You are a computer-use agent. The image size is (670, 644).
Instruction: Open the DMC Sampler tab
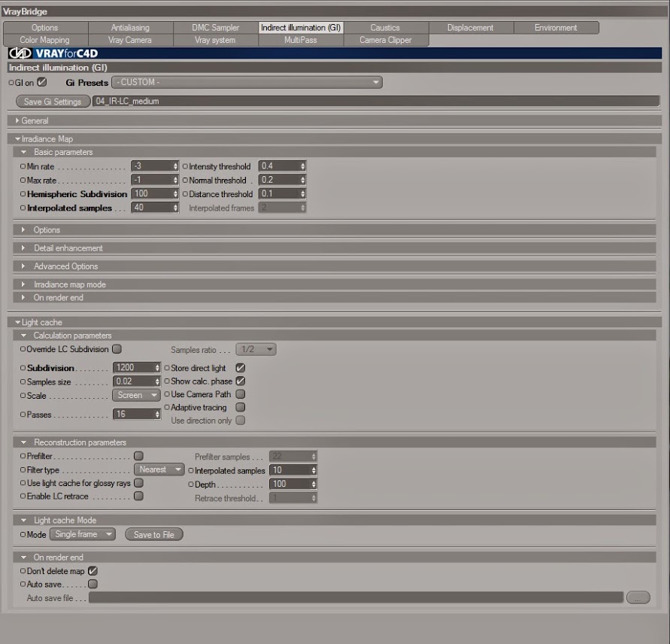[x=215, y=27]
